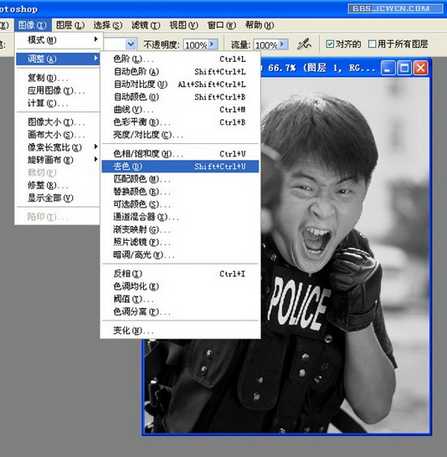This screenshot has height=457, width=447.
Task: Click 去色 (Desaturate) highlighted entry
Action: click(x=180, y=166)
